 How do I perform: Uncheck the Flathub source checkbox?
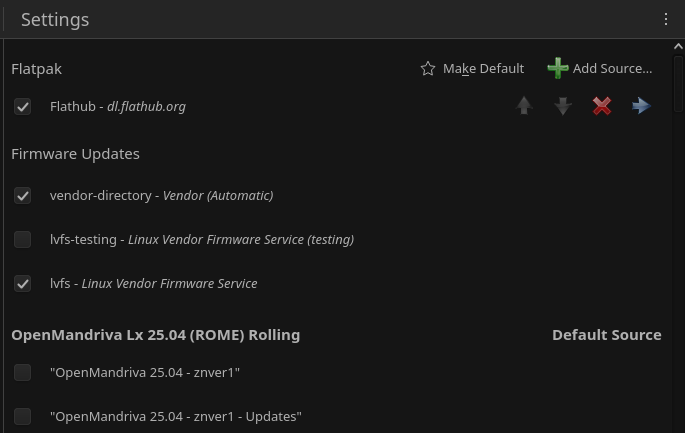(22, 107)
